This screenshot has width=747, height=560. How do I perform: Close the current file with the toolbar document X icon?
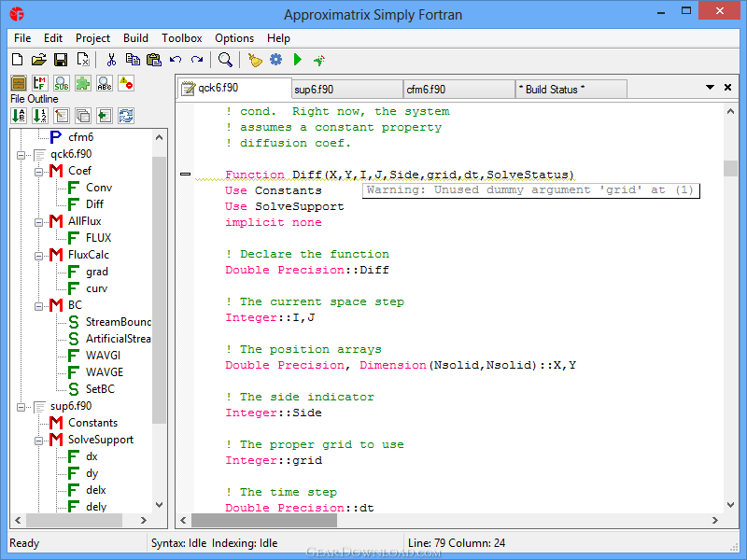point(83,60)
